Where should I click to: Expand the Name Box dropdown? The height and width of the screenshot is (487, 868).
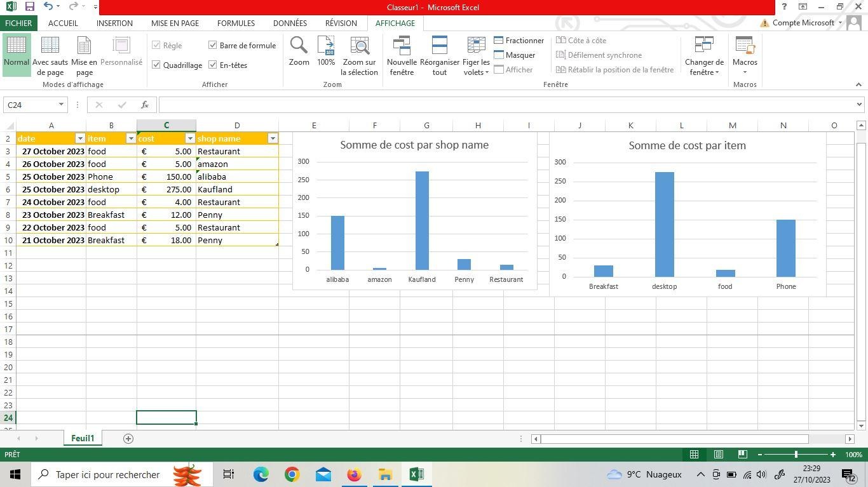click(x=61, y=105)
